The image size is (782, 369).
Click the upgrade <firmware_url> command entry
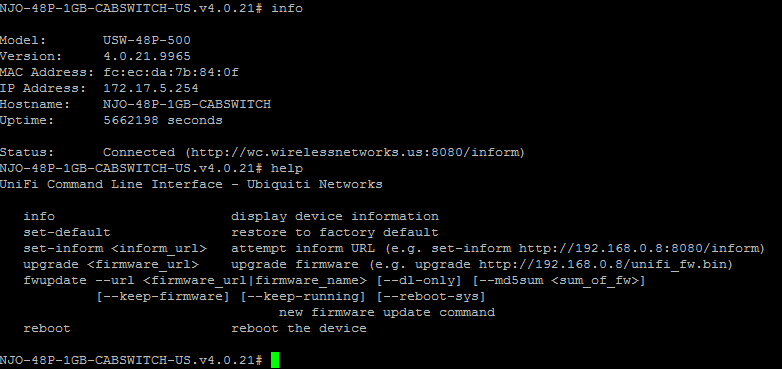click(x=111, y=264)
